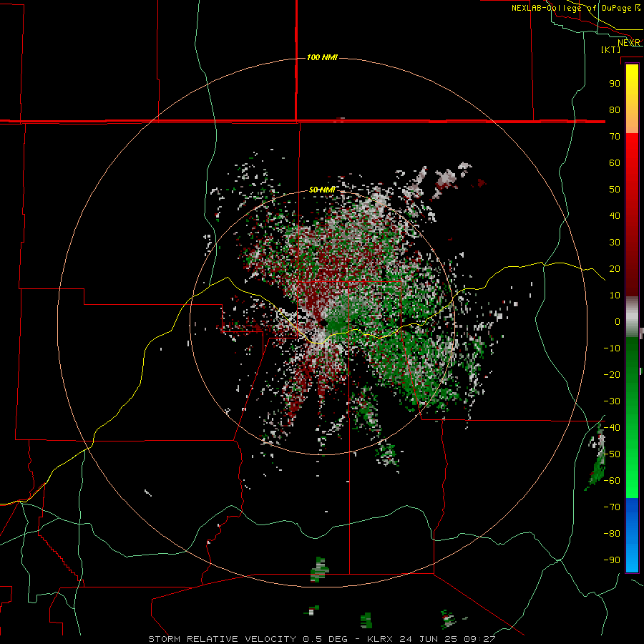Click the gray near-zero segment of color bar
The image size is (644, 644).
632,317
